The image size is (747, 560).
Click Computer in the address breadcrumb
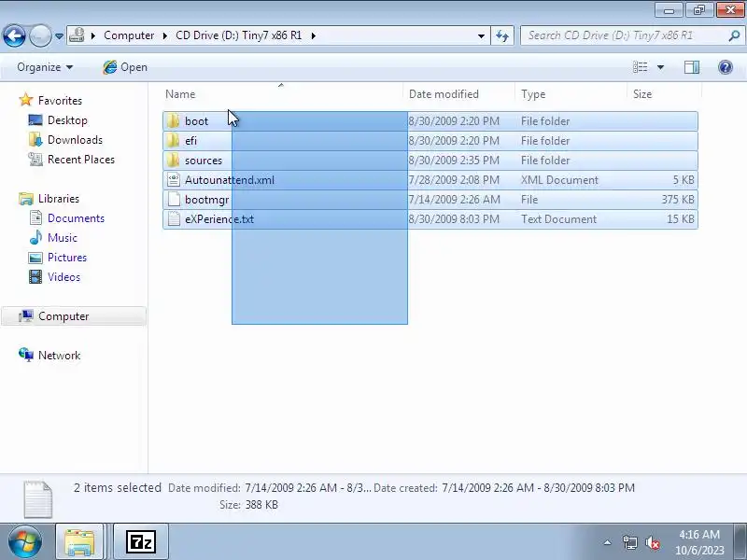129,35
